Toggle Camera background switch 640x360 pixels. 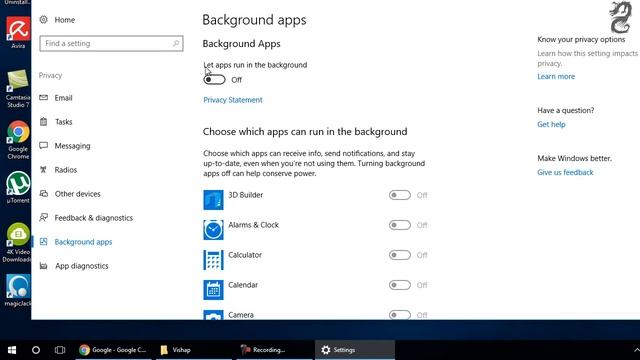(400, 315)
